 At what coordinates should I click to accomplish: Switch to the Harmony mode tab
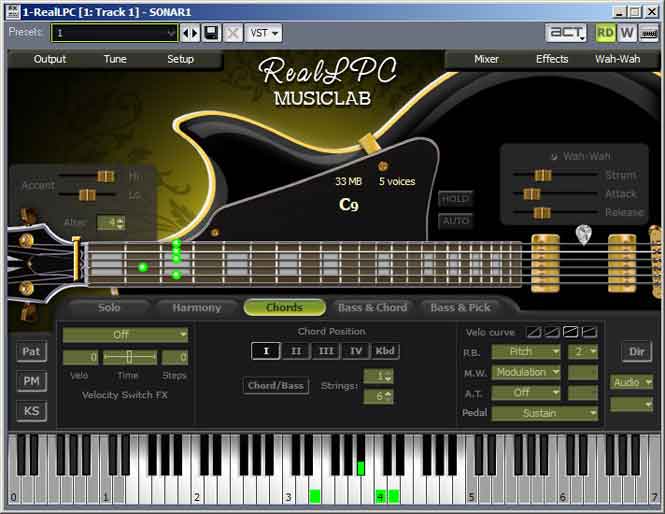(x=197, y=307)
